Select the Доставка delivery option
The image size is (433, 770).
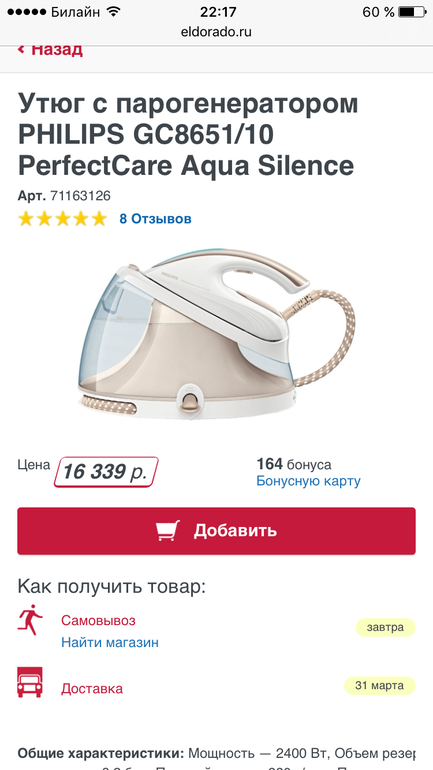click(x=92, y=688)
